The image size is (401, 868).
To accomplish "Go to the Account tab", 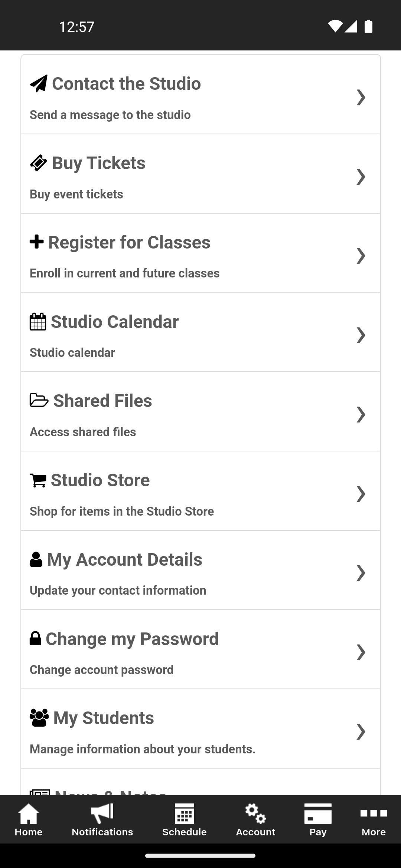I will tap(255, 820).
